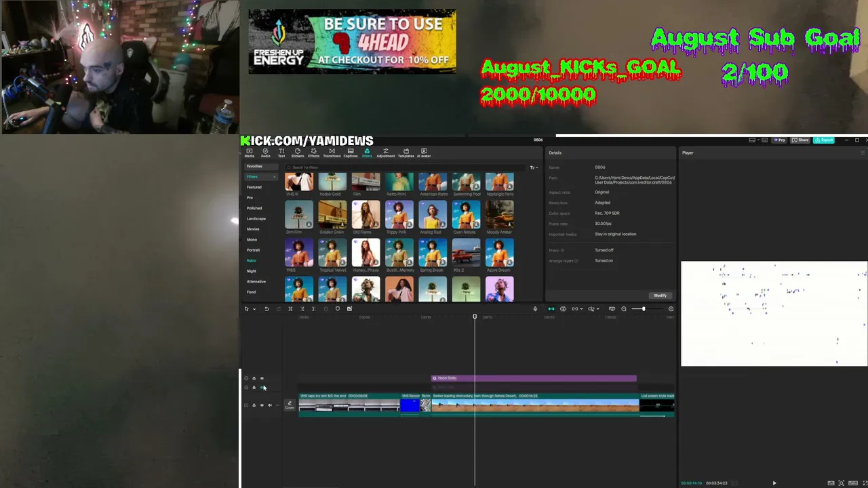Open the Stickers tab
Image resolution: width=868 pixels, height=488 pixels.
[x=297, y=153]
